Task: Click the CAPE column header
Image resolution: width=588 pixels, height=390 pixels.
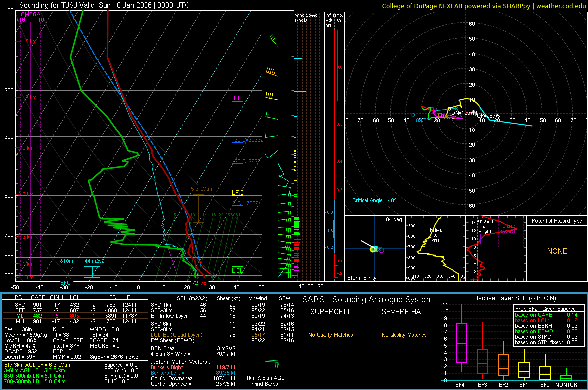Action: point(38,297)
